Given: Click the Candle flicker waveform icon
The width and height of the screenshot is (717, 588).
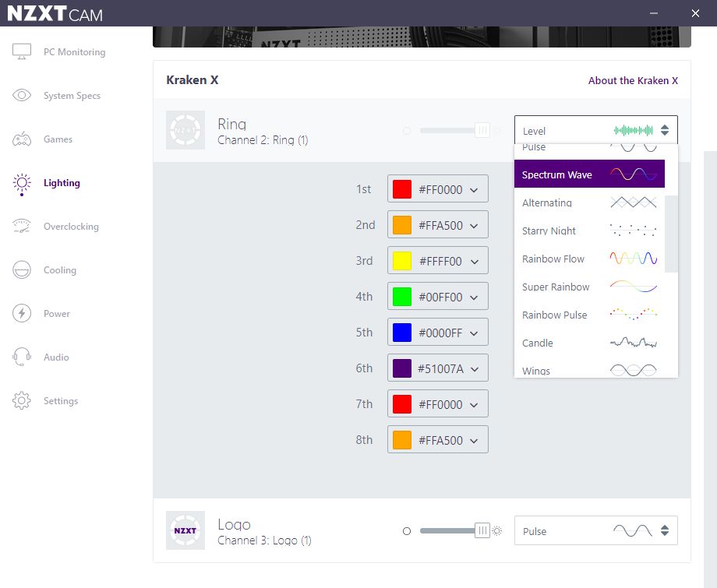Looking at the screenshot, I should [634, 343].
